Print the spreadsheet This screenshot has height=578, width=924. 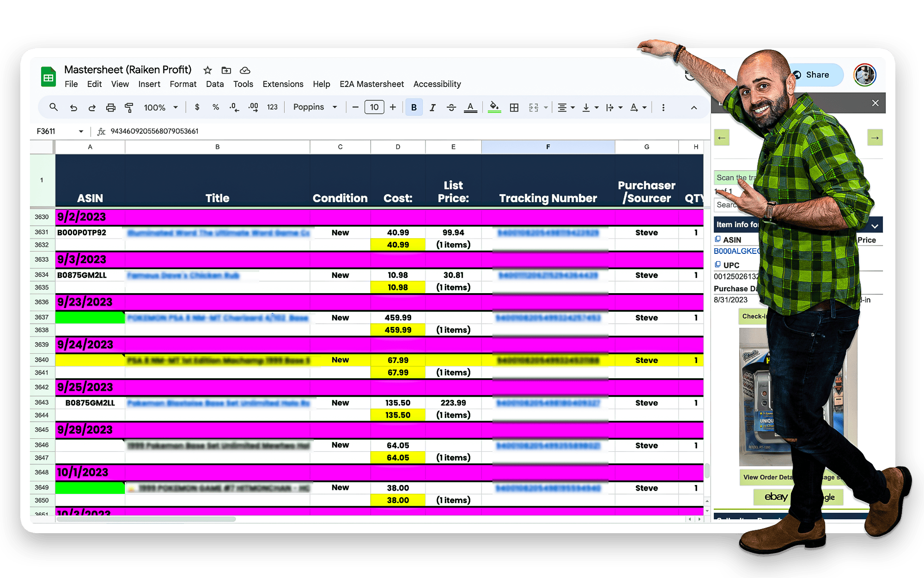(110, 107)
